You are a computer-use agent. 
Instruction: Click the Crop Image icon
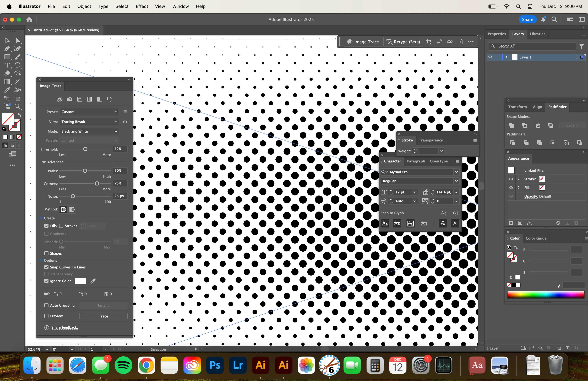pos(429,42)
